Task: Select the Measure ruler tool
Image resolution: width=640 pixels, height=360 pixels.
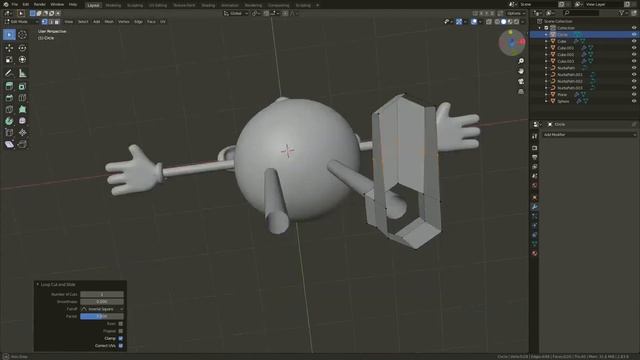Action: click(22, 73)
